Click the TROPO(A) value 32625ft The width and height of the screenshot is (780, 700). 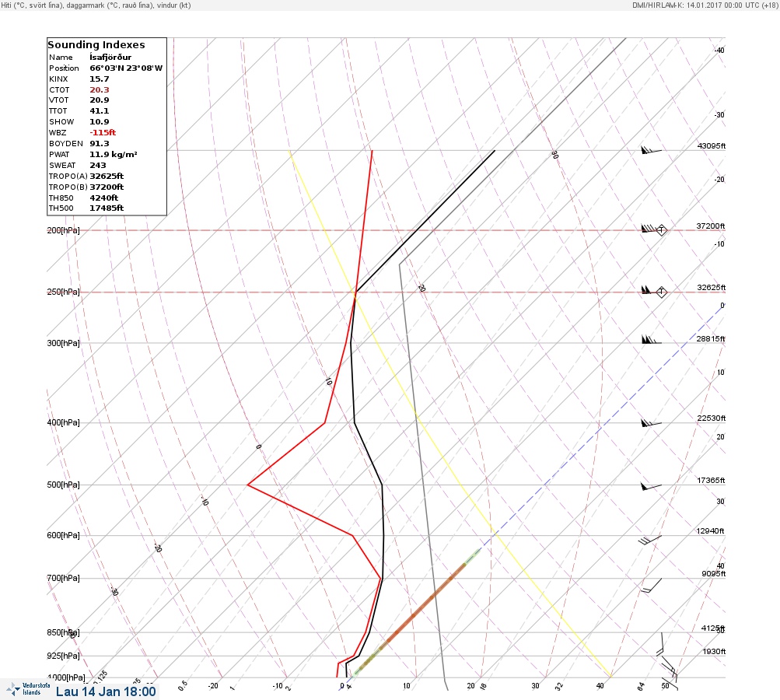click(x=107, y=176)
